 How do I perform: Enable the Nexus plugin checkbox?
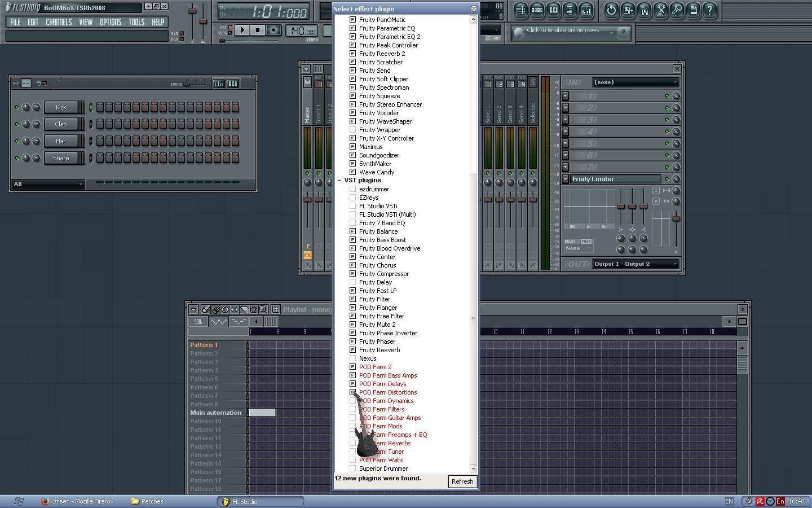(353, 358)
